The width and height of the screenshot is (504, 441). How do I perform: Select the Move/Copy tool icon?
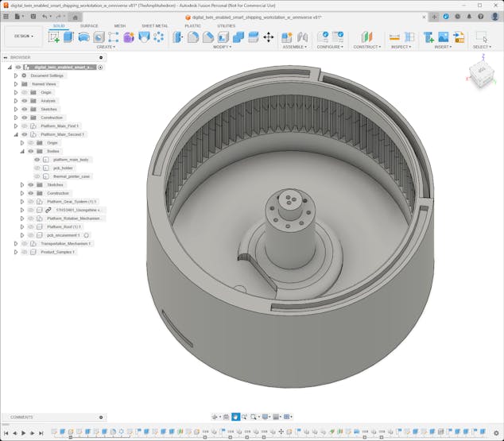pyautogui.click(x=269, y=37)
